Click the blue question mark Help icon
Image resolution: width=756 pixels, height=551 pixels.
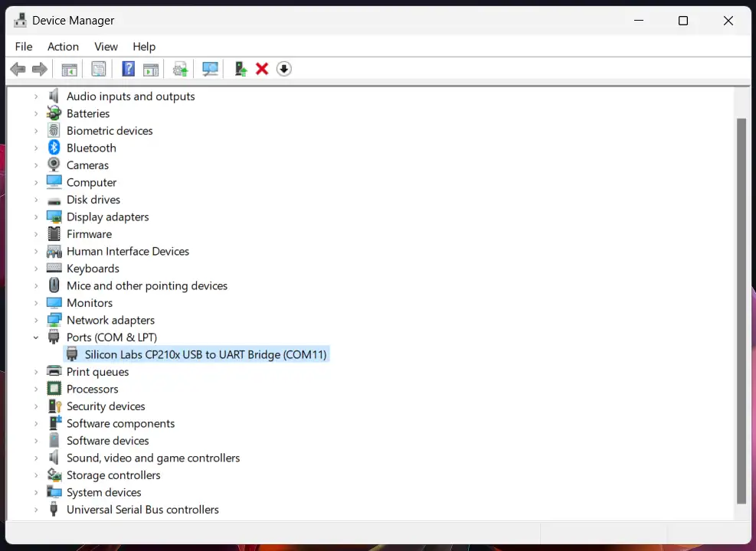(x=128, y=69)
